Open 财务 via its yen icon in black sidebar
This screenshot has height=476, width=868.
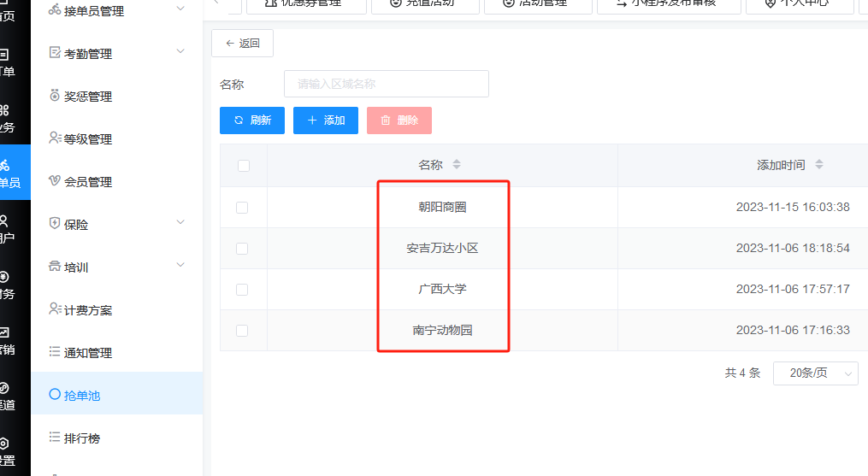(4, 277)
